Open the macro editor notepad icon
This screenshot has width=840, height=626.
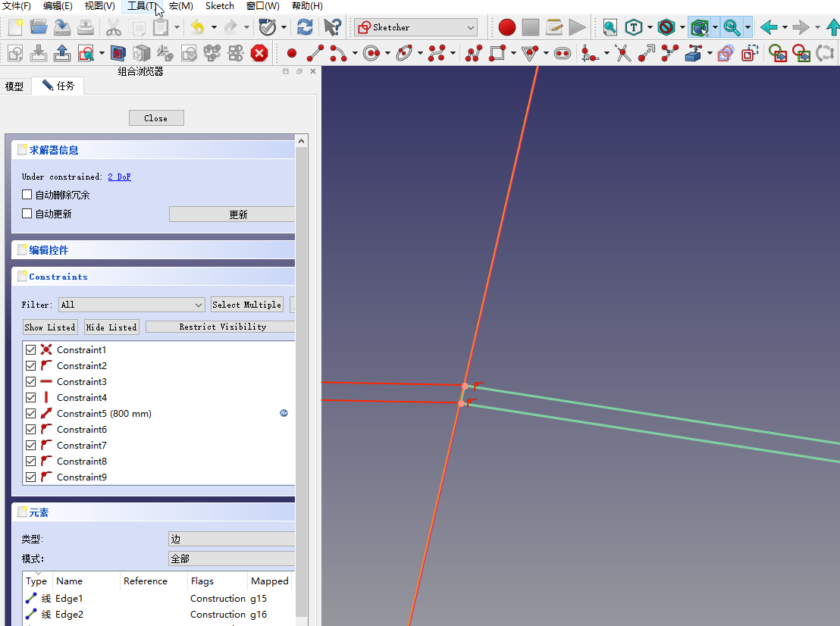click(x=554, y=27)
